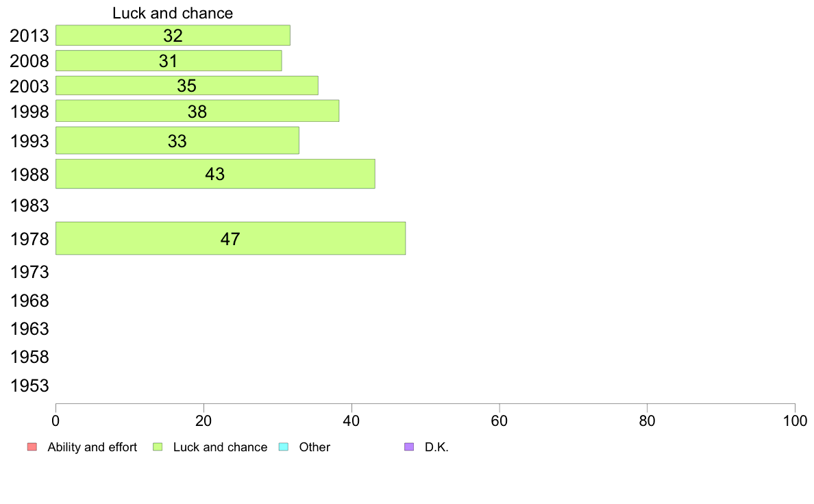Click the purple D.K. legend swatch
The image size is (814, 504).
pos(409,447)
